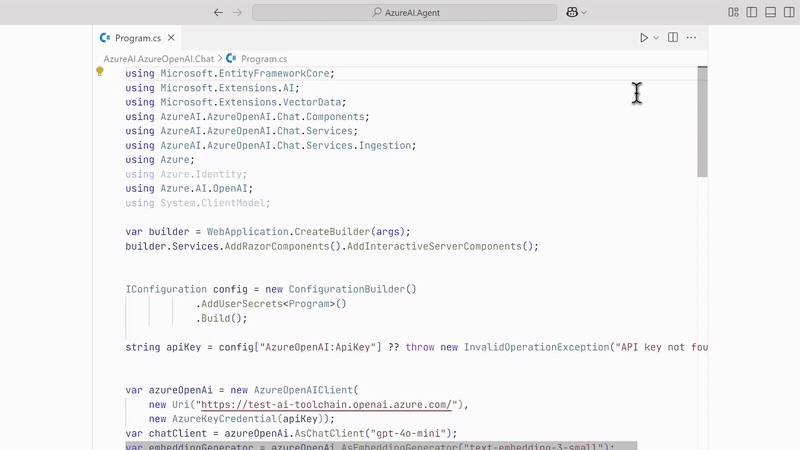Split the editor to the right
Viewport: 800px width, 450px height.
click(673, 37)
